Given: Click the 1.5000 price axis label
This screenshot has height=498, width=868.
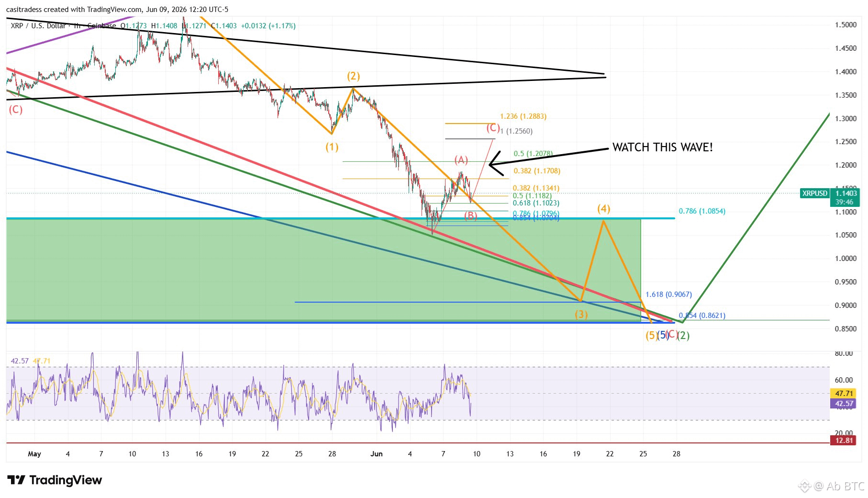Looking at the screenshot, I should click(846, 25).
